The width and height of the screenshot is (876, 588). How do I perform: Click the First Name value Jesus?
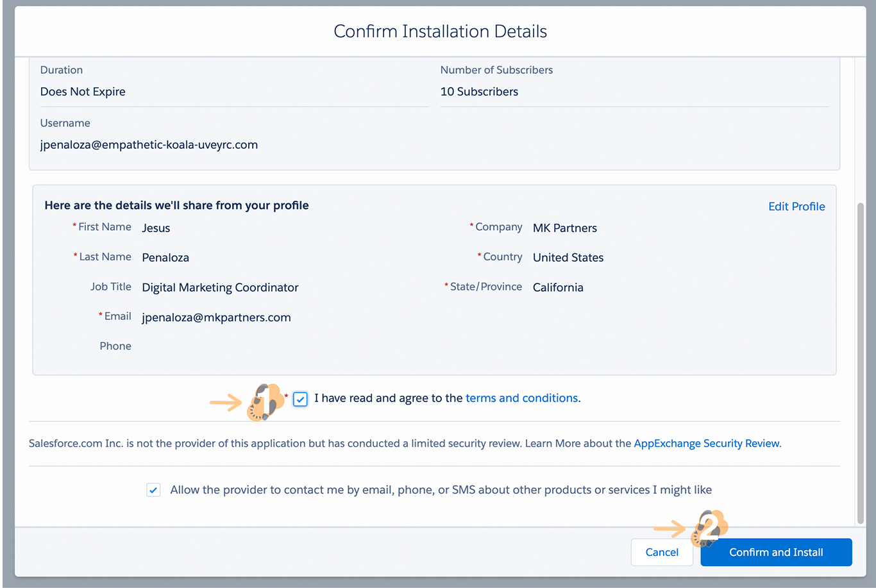coord(156,228)
